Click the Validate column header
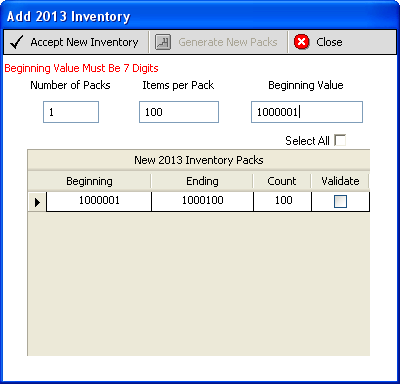This screenshot has height=384, width=400. coord(340,181)
